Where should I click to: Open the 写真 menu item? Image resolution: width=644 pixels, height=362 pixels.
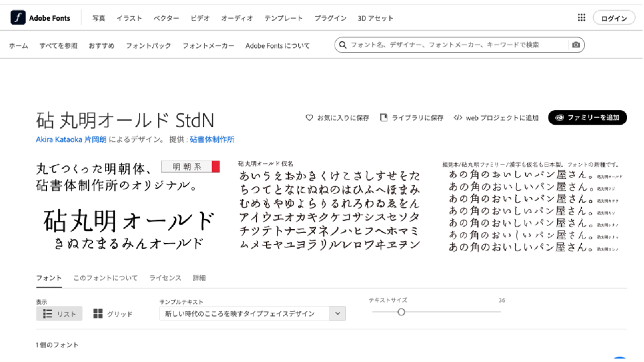tap(99, 18)
